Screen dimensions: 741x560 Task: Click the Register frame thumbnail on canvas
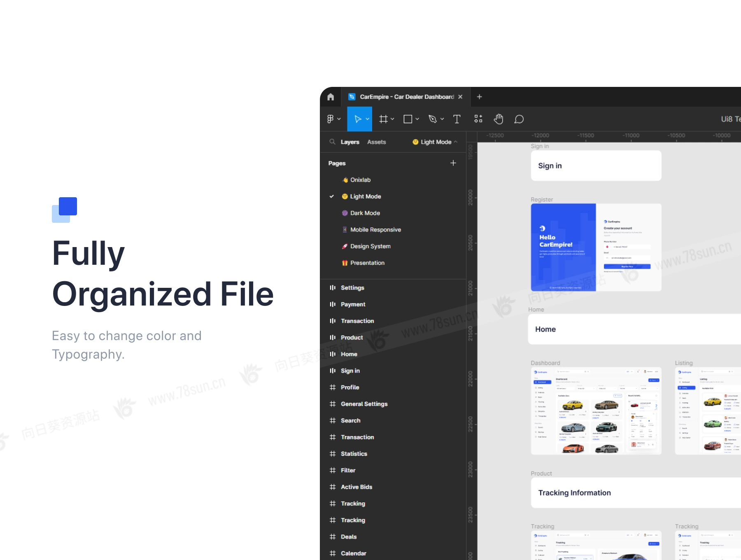pos(596,247)
